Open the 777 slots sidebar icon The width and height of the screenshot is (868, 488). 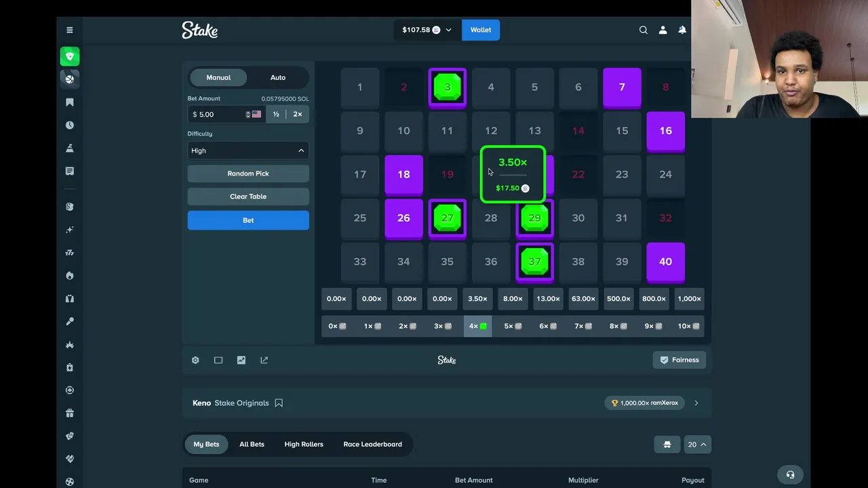click(69, 253)
